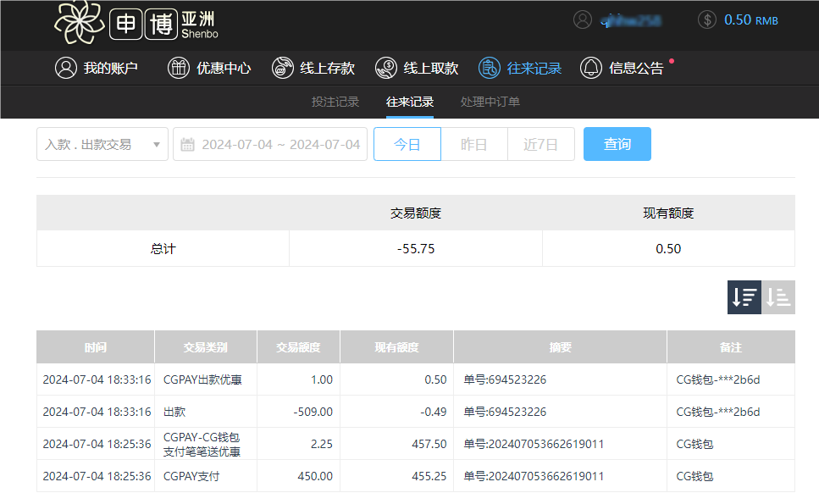Select the ascending sort icon
The image size is (819, 504).
click(x=777, y=296)
